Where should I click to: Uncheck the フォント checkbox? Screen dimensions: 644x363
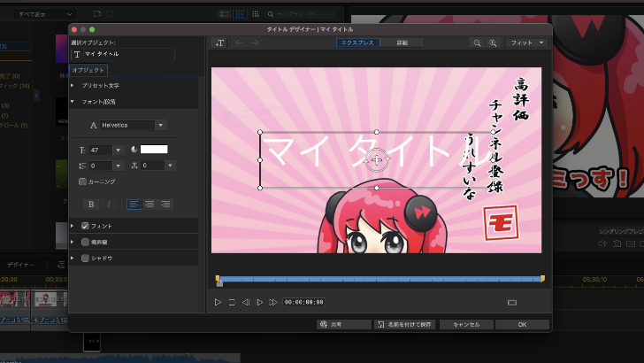click(85, 226)
